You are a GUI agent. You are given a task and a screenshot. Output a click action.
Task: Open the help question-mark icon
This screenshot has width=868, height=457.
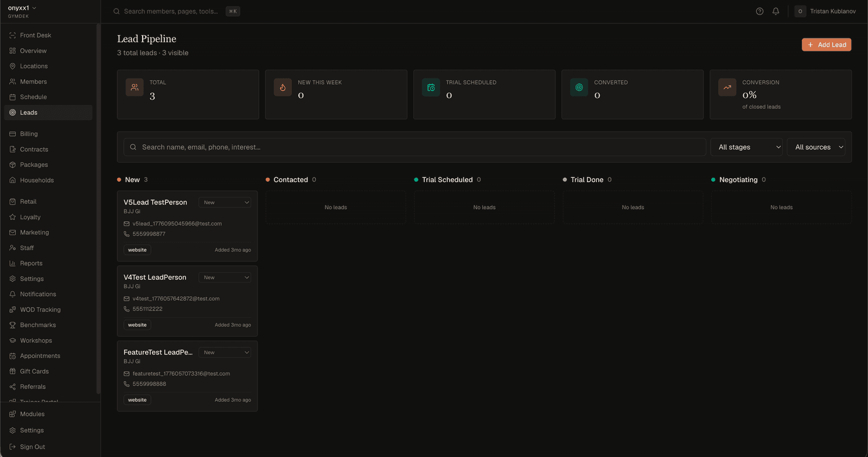point(759,11)
